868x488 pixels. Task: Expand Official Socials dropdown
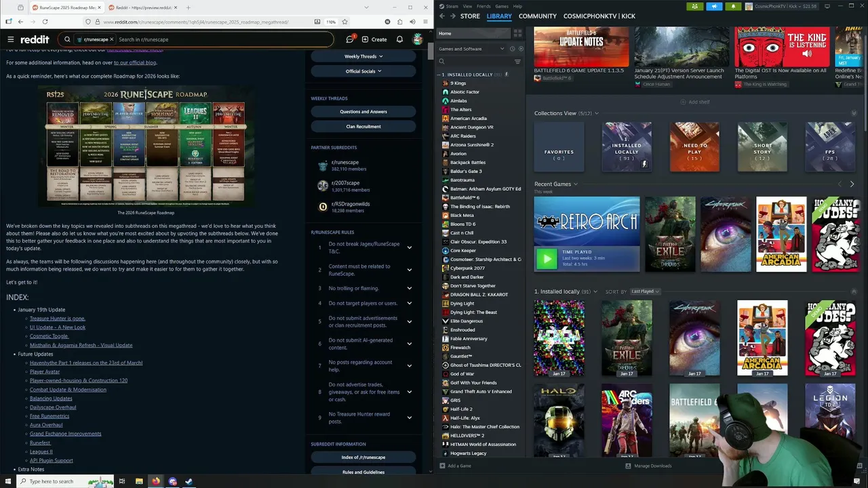pos(363,71)
